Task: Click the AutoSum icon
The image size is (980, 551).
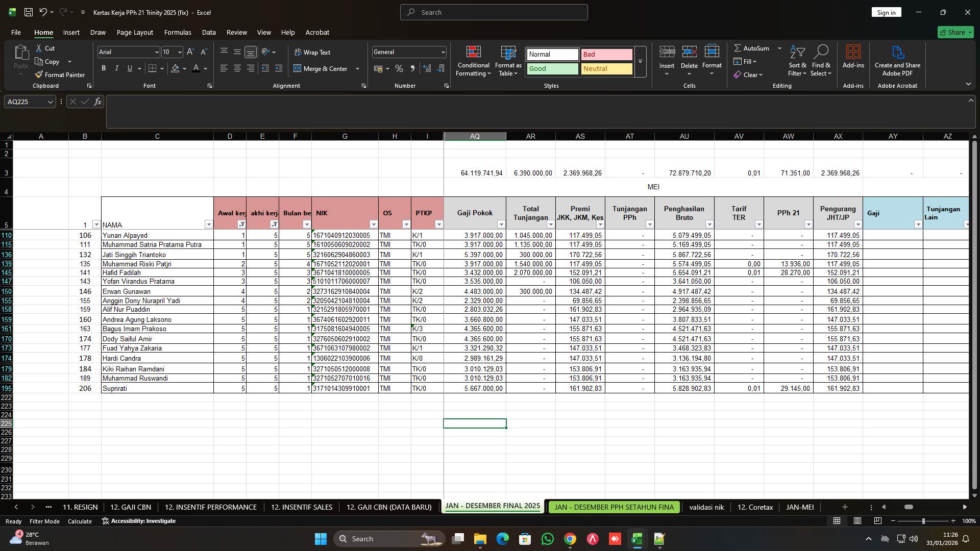Action: pos(739,48)
